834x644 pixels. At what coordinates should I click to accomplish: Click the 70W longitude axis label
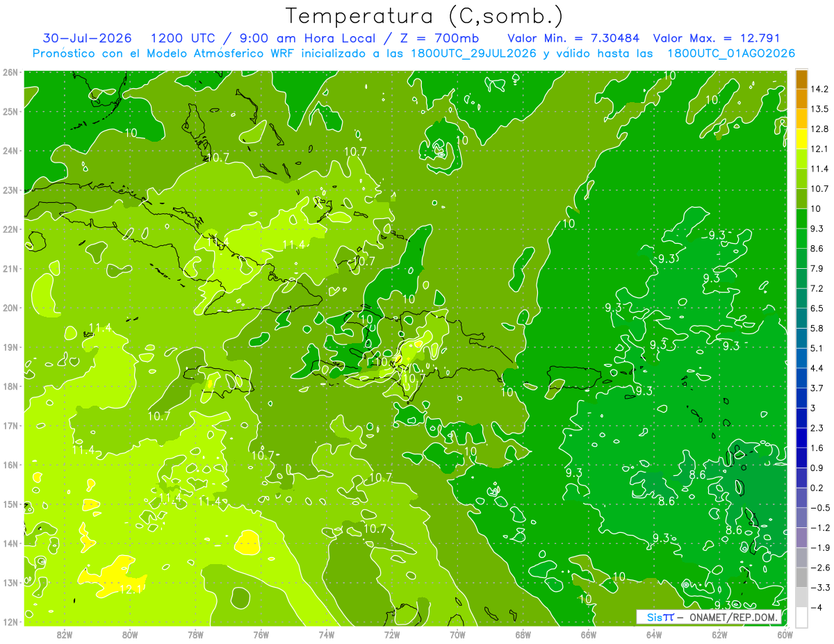457,634
